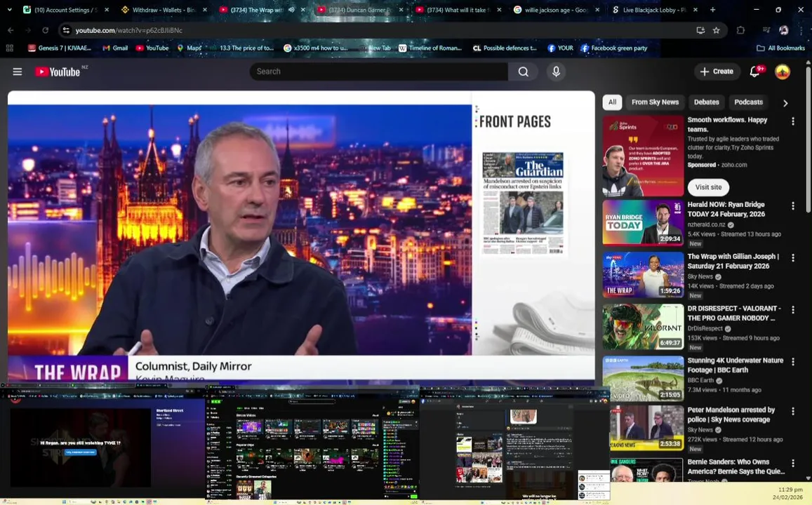Click continue watching button in preview window
This screenshot has width=812, height=505.
point(80,452)
